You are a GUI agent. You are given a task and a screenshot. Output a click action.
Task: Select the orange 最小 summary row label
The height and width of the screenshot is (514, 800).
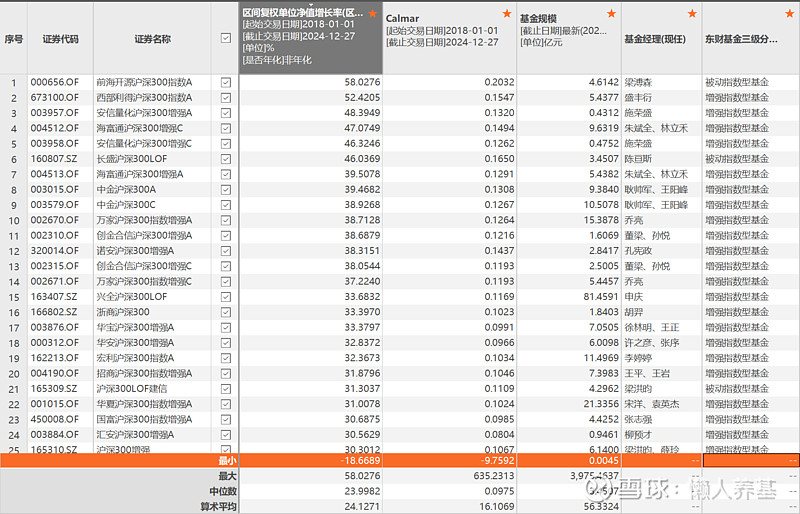(x=228, y=460)
